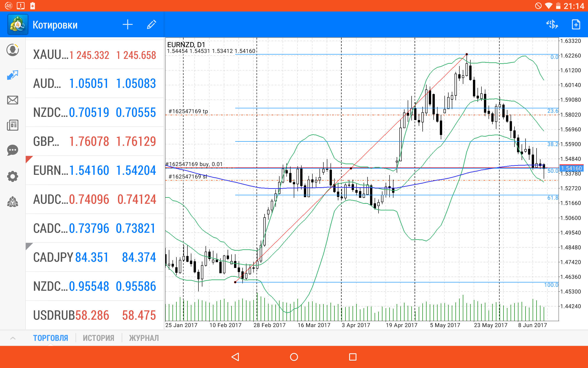The width and height of the screenshot is (588, 368).
Task: Expand the bottom panel with up chevron
Action: pos(13,338)
